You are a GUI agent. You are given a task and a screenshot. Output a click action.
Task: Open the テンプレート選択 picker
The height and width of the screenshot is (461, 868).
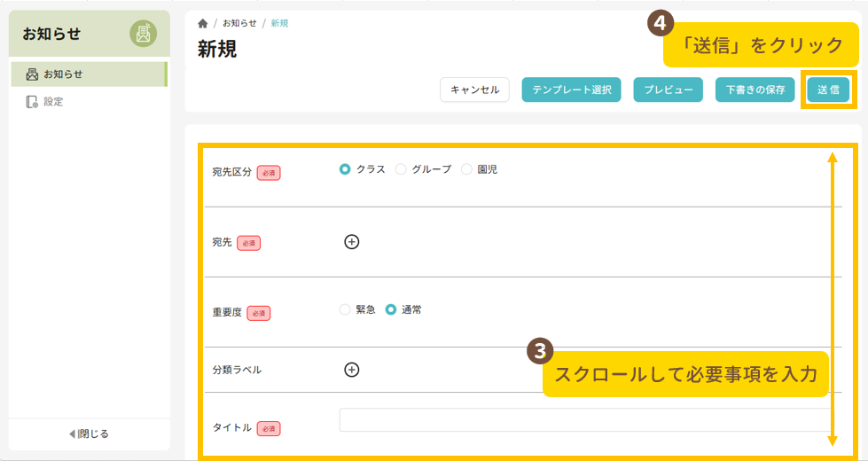point(571,90)
